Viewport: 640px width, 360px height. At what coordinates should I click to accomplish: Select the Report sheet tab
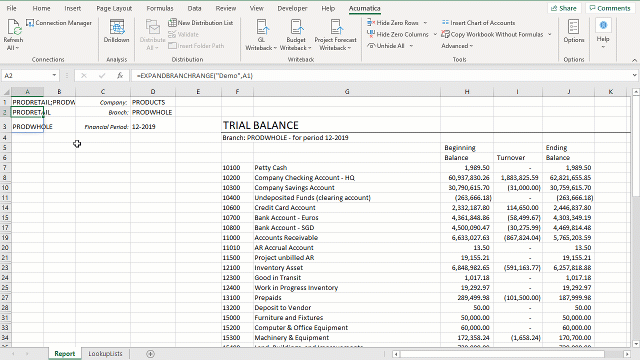click(64, 354)
